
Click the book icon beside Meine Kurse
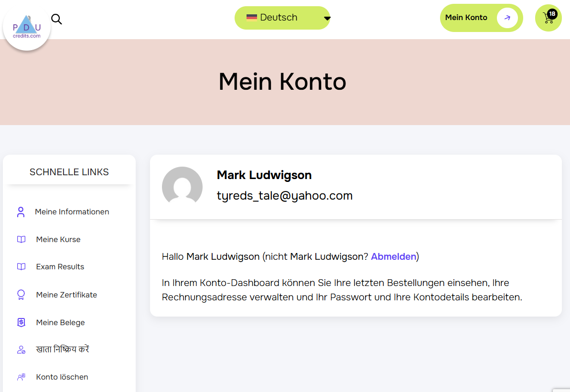pyautogui.click(x=21, y=240)
